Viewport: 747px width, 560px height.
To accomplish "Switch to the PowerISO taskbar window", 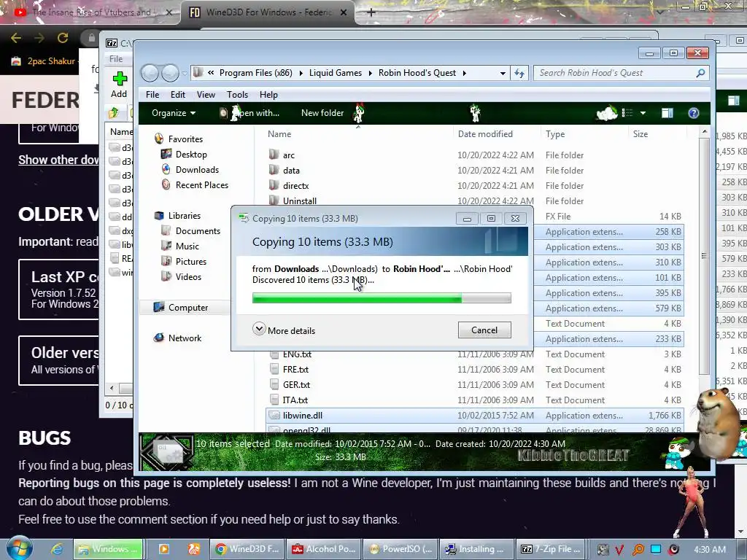I will tap(400, 549).
